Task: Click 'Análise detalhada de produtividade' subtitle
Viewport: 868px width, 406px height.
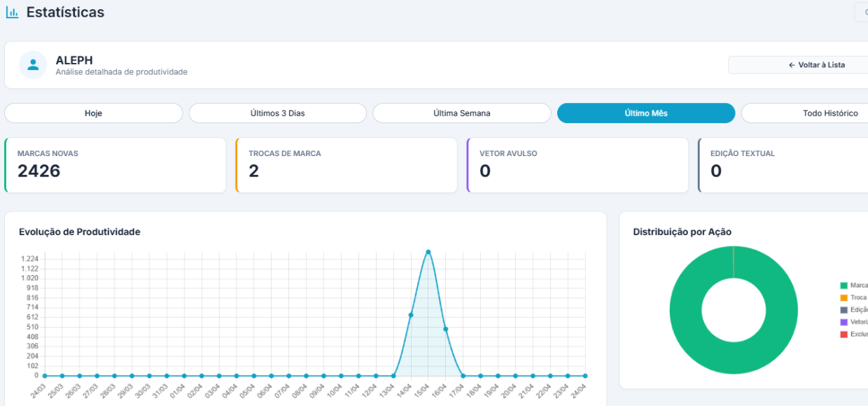Action: click(x=122, y=72)
